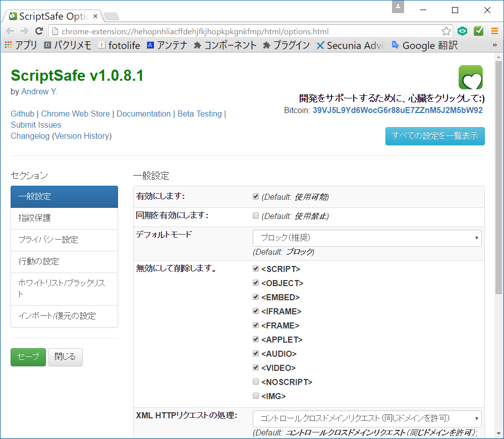Click the green checkmark ScriptSafe extension icon
The height and width of the screenshot is (439, 504).
coord(478,31)
